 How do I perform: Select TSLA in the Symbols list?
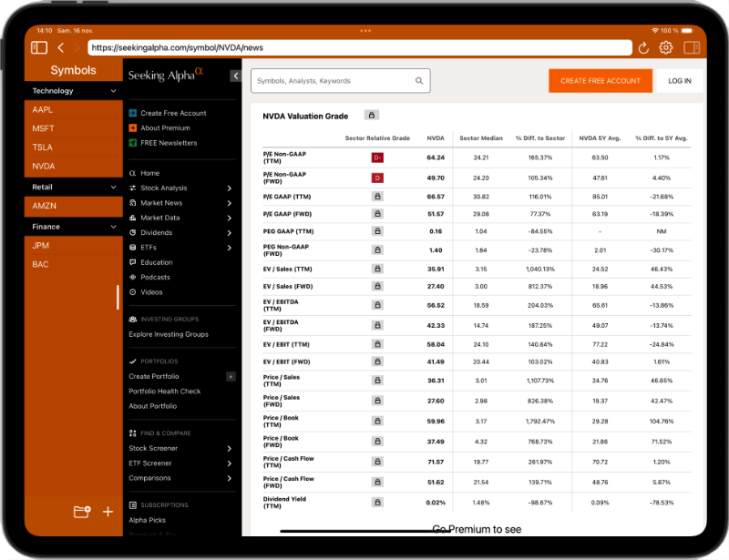[43, 148]
